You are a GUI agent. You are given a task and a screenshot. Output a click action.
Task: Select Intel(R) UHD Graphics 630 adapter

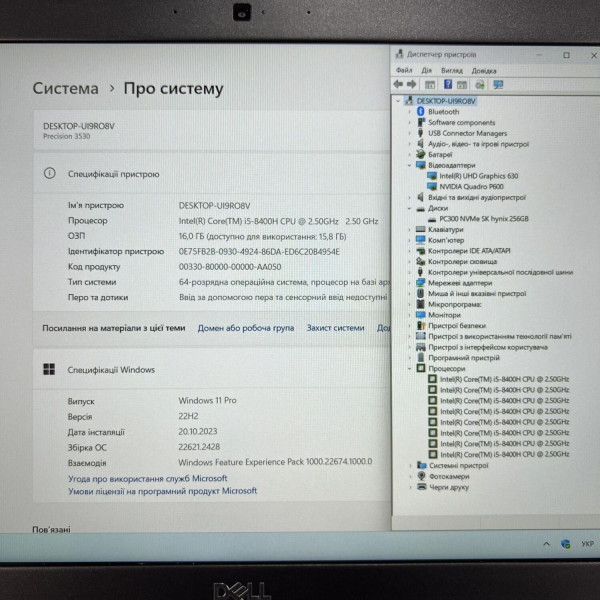click(x=478, y=176)
